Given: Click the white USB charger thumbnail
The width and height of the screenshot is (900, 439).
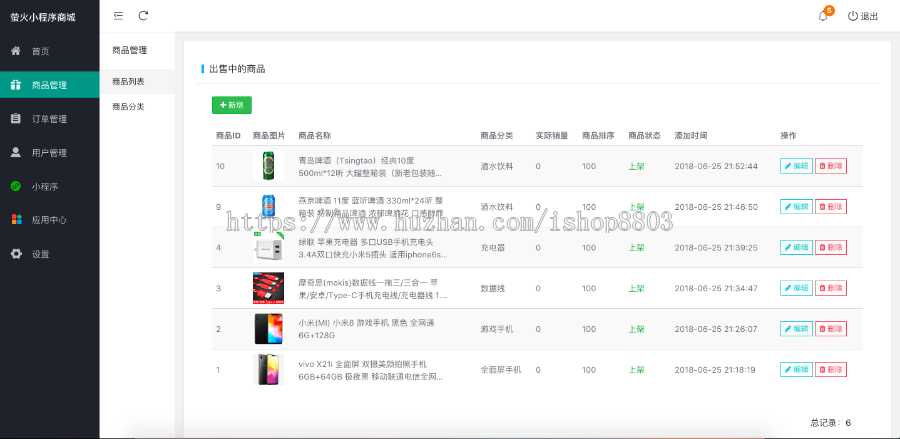Looking at the screenshot, I should coord(268,247).
